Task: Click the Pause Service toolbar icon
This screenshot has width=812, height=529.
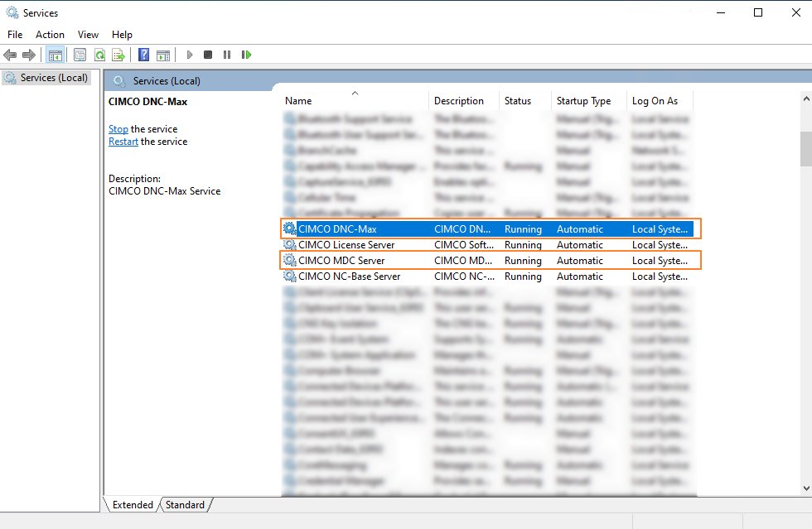Action: tap(227, 55)
